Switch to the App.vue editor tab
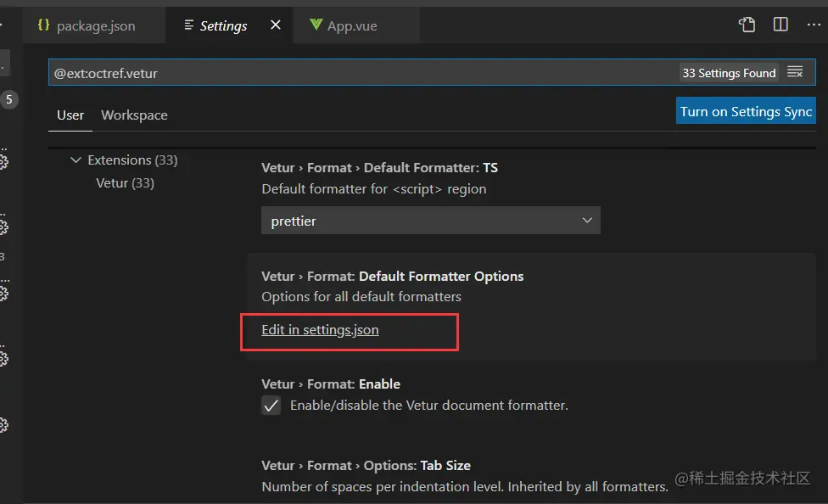The width and height of the screenshot is (828, 504). pos(352,25)
